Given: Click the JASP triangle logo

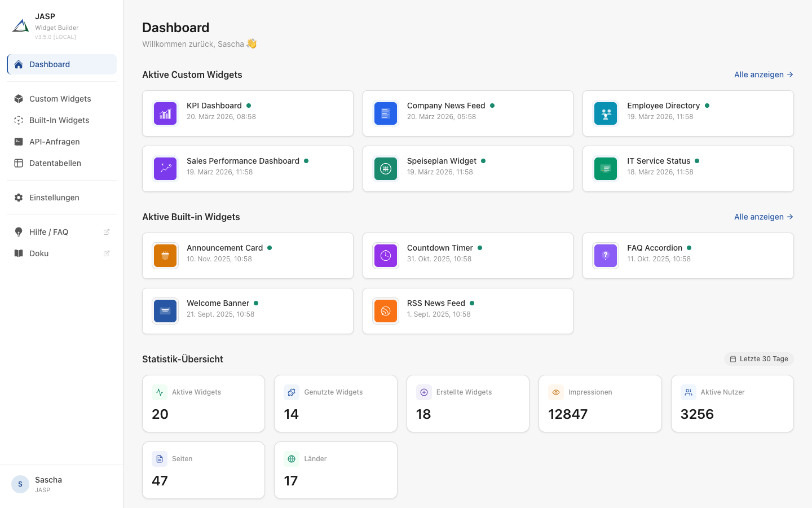Looking at the screenshot, I should [x=20, y=25].
